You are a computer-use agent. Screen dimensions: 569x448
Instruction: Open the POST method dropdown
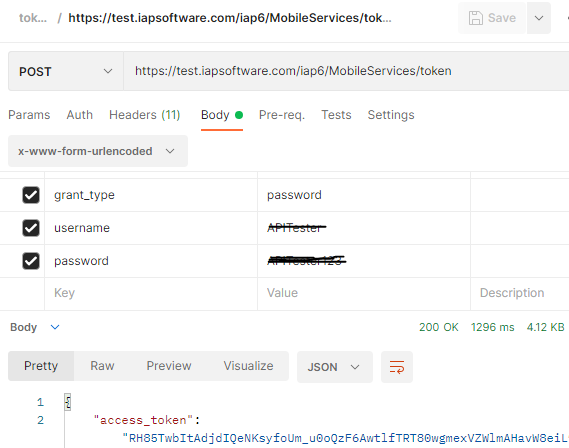[66, 71]
